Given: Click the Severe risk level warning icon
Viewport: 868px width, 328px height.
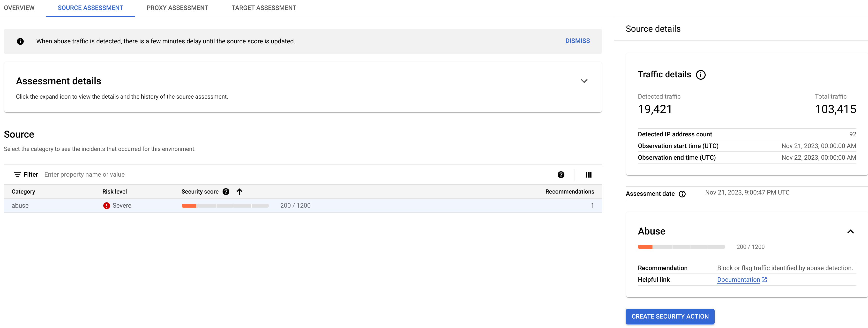Looking at the screenshot, I should pos(106,205).
